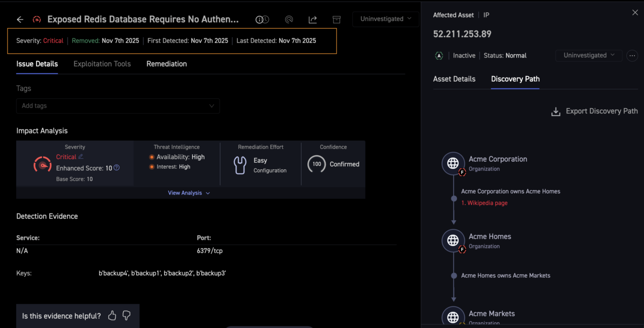
Task: Click the Enhanced Score help question icon
Action: coord(117,168)
